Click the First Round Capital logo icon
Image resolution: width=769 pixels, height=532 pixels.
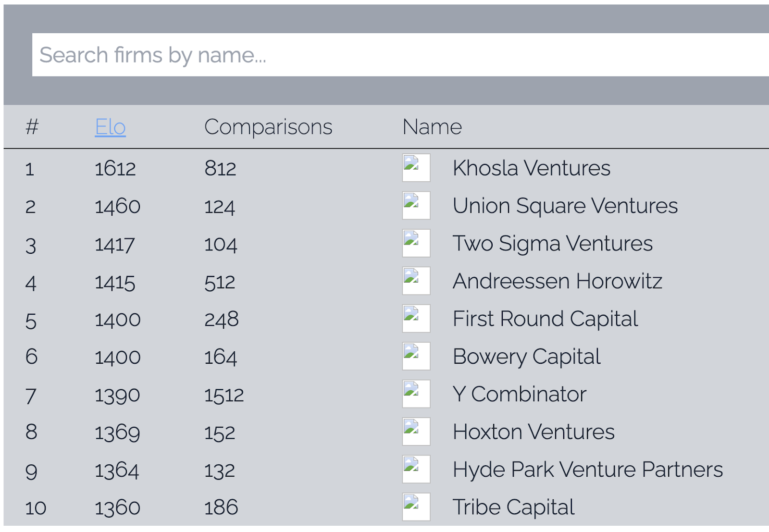click(416, 319)
